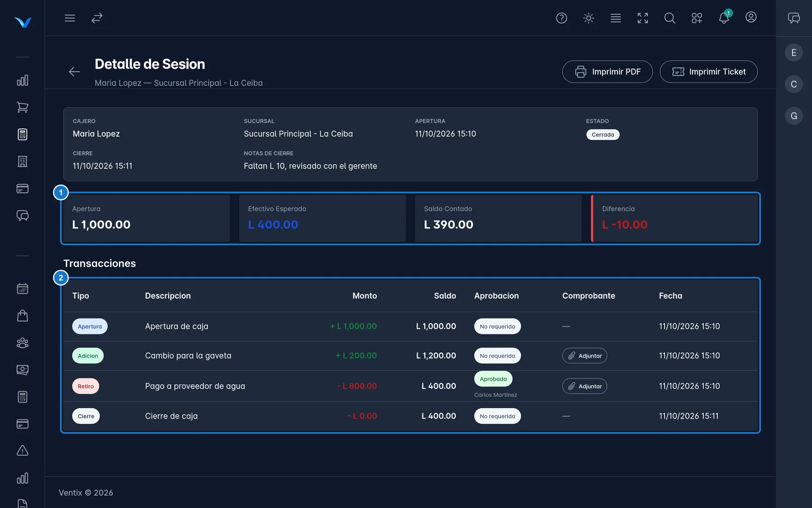Screen dimensions: 812x508
Task: Click the Fecha column header
Action: click(670, 296)
